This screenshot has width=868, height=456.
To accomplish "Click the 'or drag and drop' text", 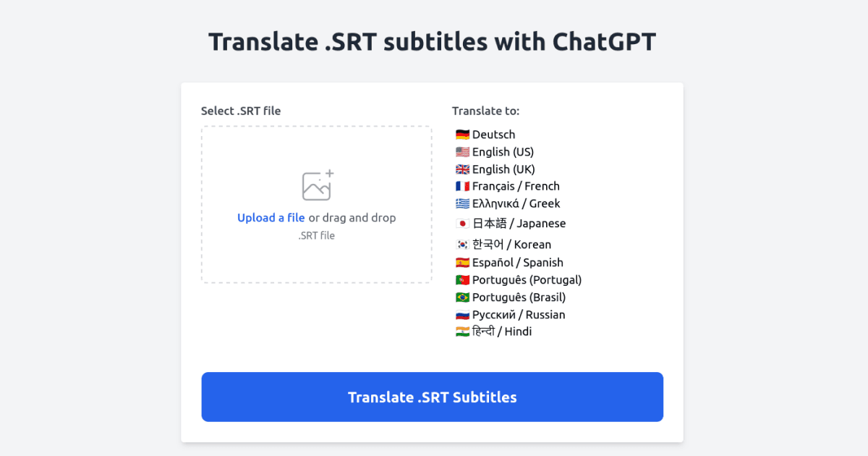I will 352,218.
